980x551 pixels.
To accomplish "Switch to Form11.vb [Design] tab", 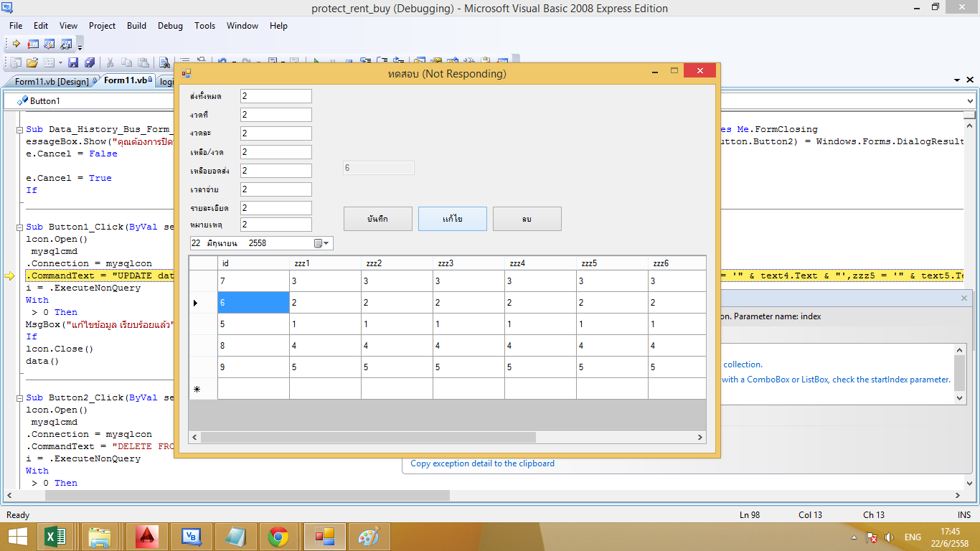I will [51, 81].
